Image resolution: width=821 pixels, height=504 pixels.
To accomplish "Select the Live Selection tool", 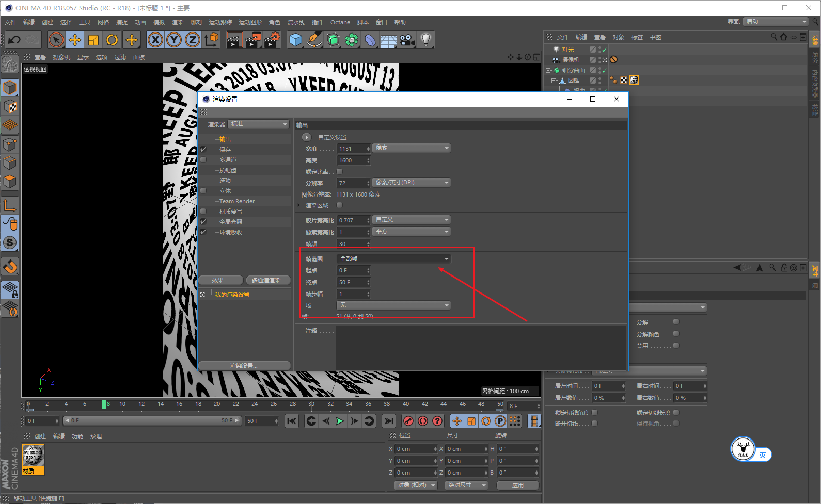I will pos(56,40).
